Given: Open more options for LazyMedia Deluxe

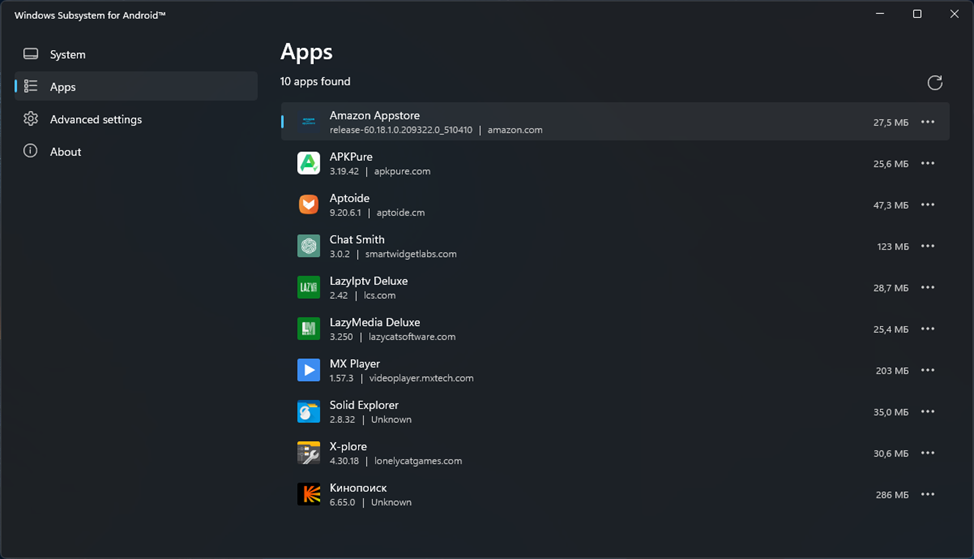Looking at the screenshot, I should [927, 329].
